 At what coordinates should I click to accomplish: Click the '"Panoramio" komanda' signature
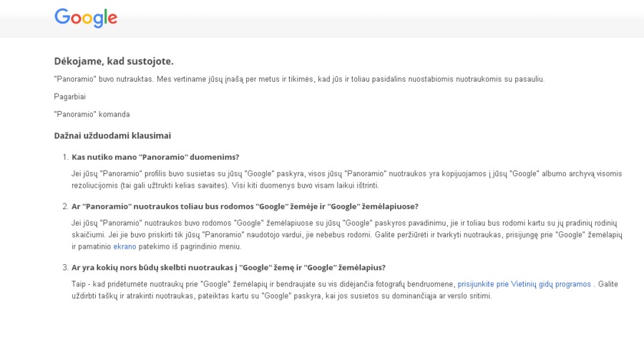[92, 115]
